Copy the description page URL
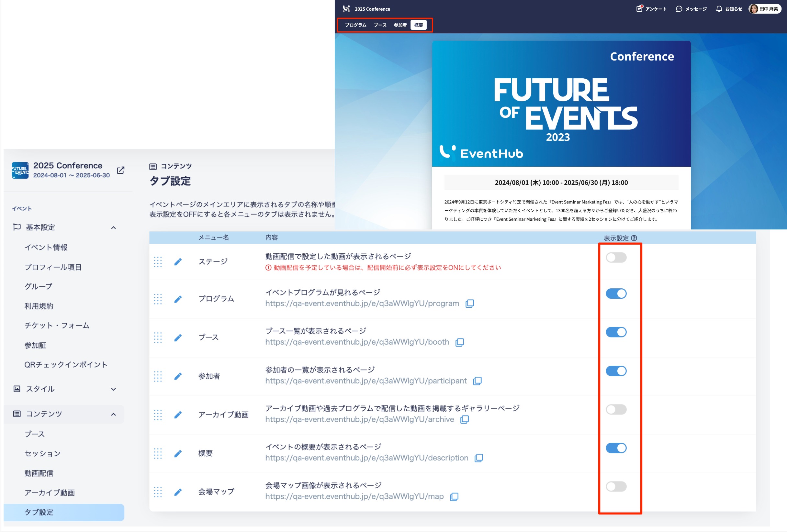This screenshot has height=532, width=787. pyautogui.click(x=479, y=458)
